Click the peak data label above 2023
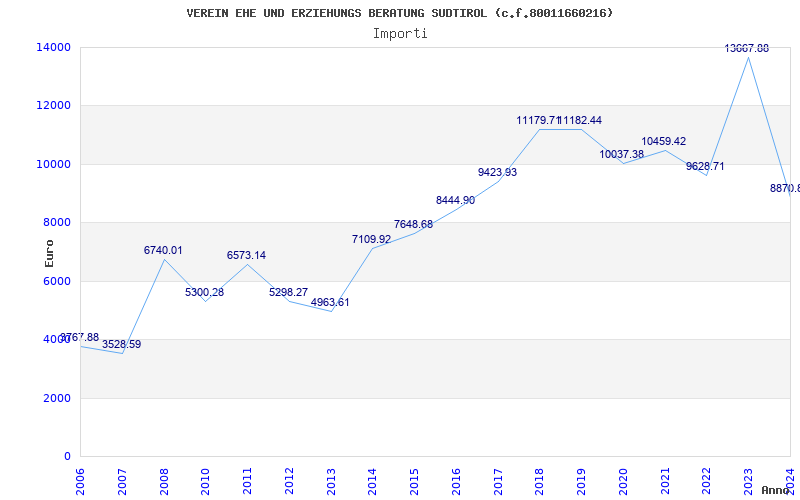Image resolution: width=800 pixels, height=500 pixels. pos(747,48)
